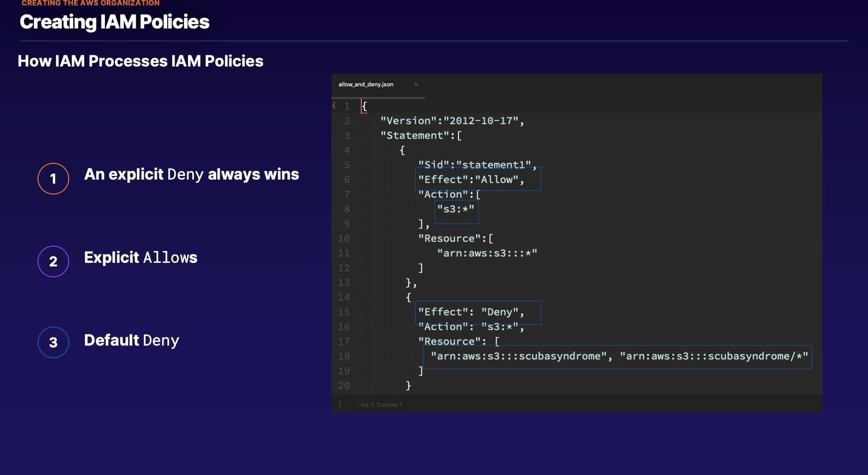
Task: Click the numbered circle 1 icon
Action: click(53, 179)
